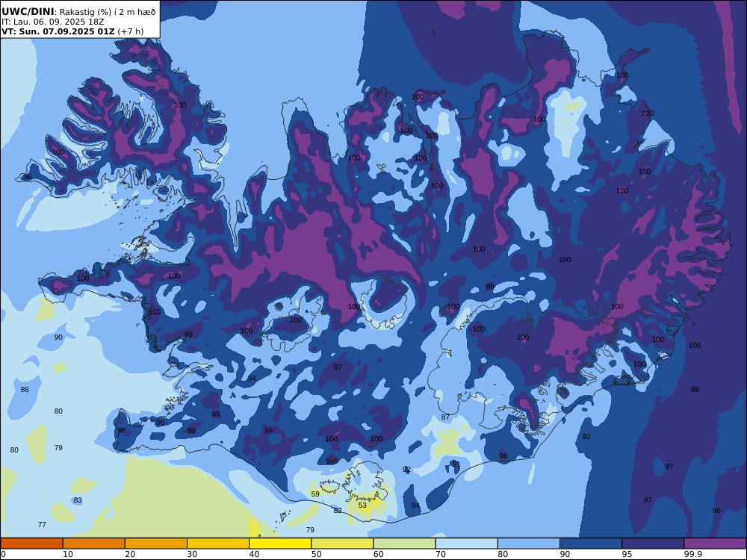The image size is (747, 560).
Task: Click the '91' humidity value on the map
Action: [x=456, y=464]
